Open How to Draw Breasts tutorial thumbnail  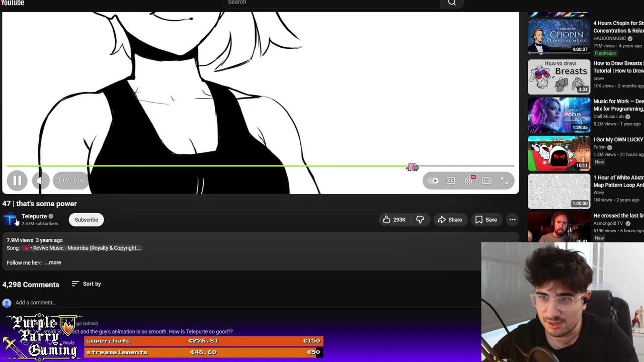pyautogui.click(x=558, y=77)
